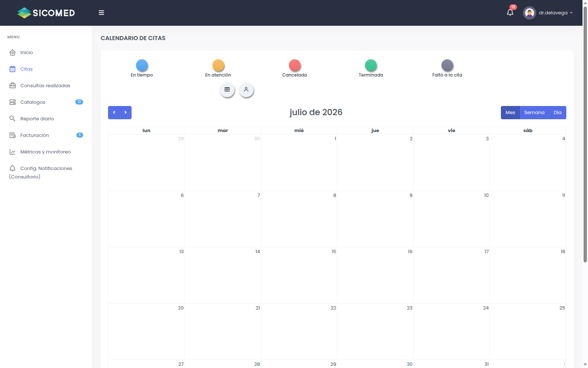Open Config. Notificaciones (Consultorio)
This screenshot has height=368, width=588.
pyautogui.click(x=46, y=173)
